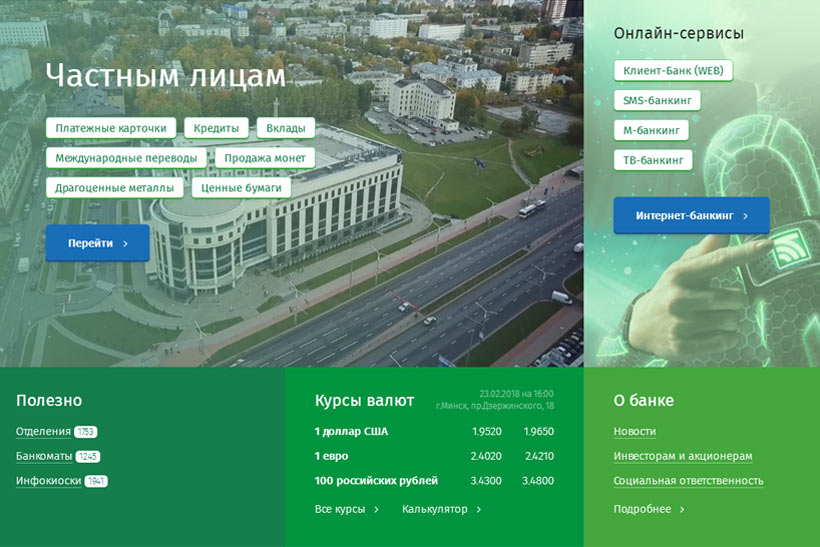Open the Инфокиоски link
The image size is (820, 547).
tap(48, 481)
